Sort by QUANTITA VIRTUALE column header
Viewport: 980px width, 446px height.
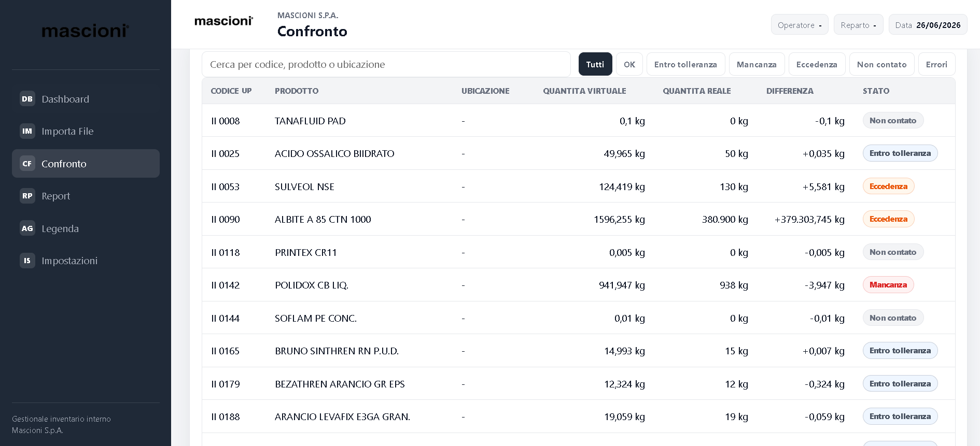[584, 91]
